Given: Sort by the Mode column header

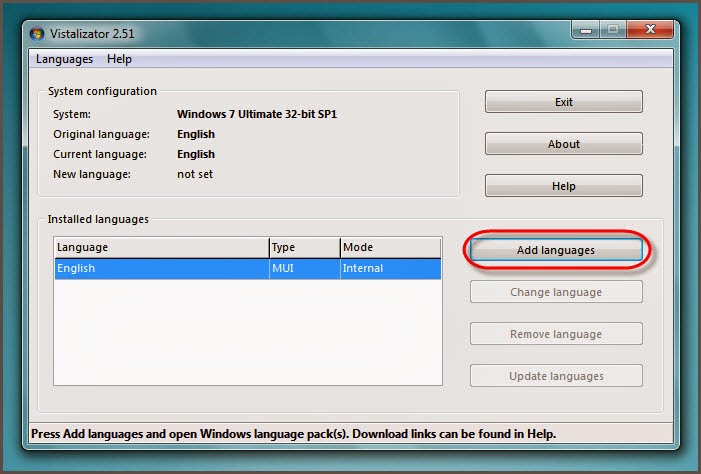Looking at the screenshot, I should tap(391, 247).
